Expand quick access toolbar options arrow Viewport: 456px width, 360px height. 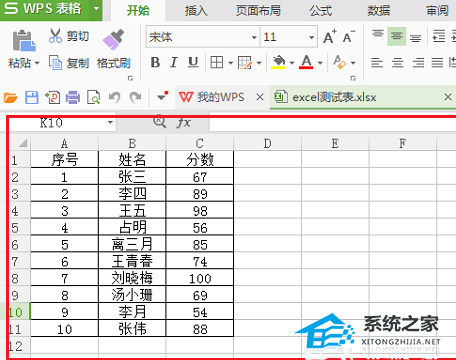click(162, 97)
